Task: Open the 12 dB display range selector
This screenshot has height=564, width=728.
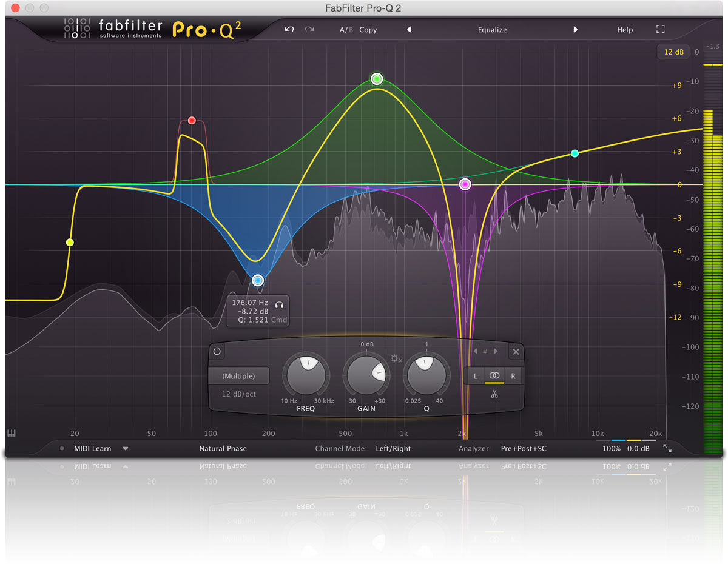Action: tap(673, 52)
